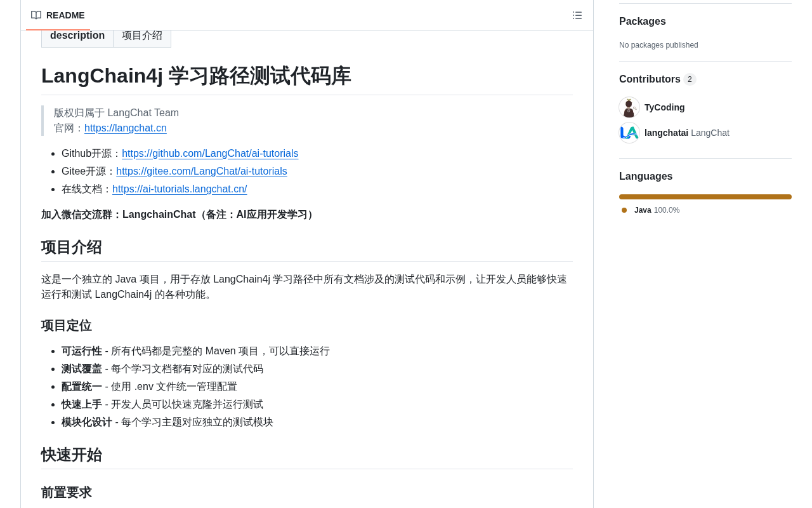Click the contributors count badge 2
This screenshot has width=812, height=508.
click(690, 79)
